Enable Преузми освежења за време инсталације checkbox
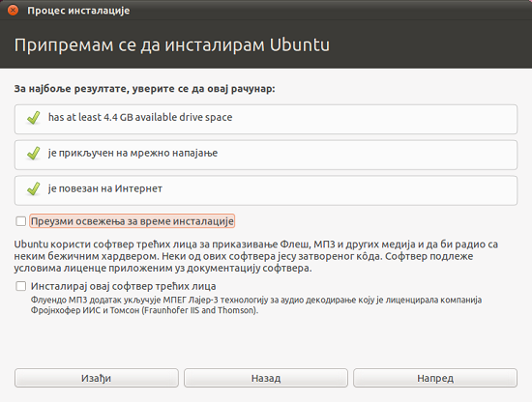This screenshot has height=402, width=532. click(20, 221)
